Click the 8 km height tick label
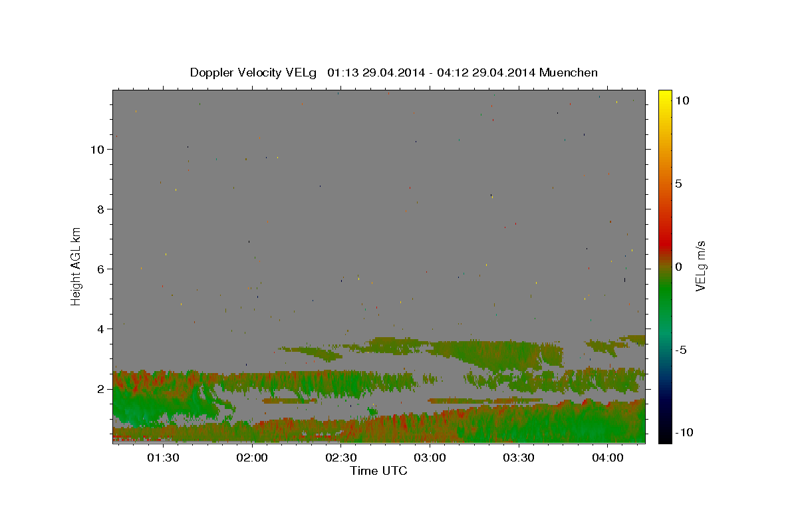Screen dimensions: 798x532 (x=100, y=209)
